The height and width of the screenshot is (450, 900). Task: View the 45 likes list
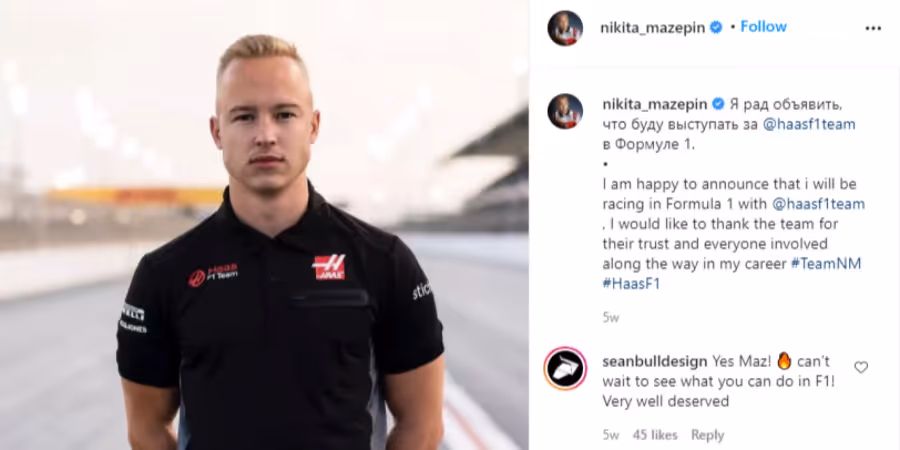pyautogui.click(x=655, y=435)
